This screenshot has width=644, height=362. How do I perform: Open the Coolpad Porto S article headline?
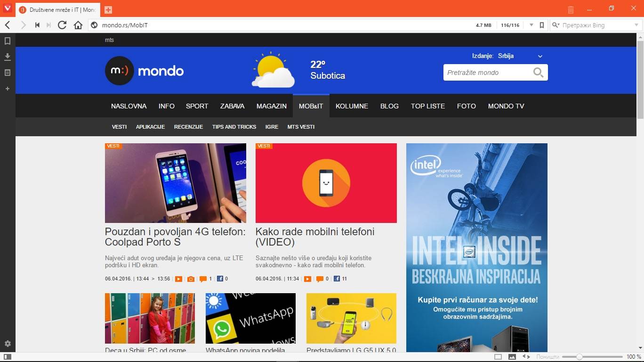tap(175, 237)
